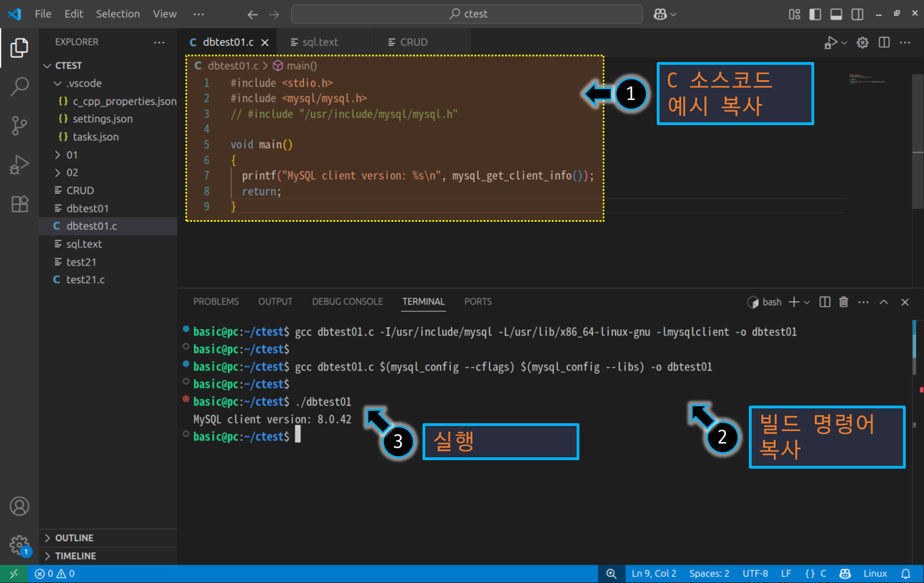Image resolution: width=924 pixels, height=583 pixels.
Task: Click the ctest search command center box
Action: (x=467, y=14)
